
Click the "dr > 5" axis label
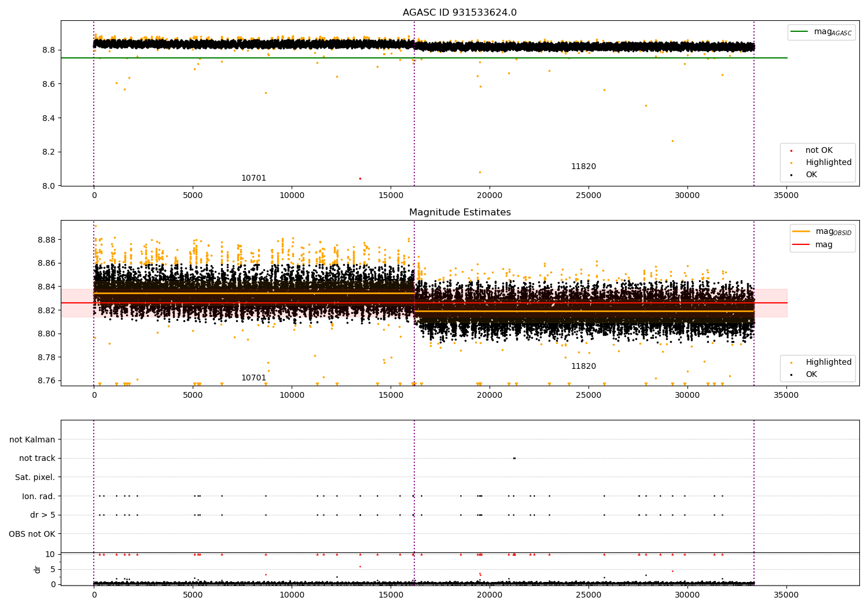pyautogui.click(x=43, y=515)
